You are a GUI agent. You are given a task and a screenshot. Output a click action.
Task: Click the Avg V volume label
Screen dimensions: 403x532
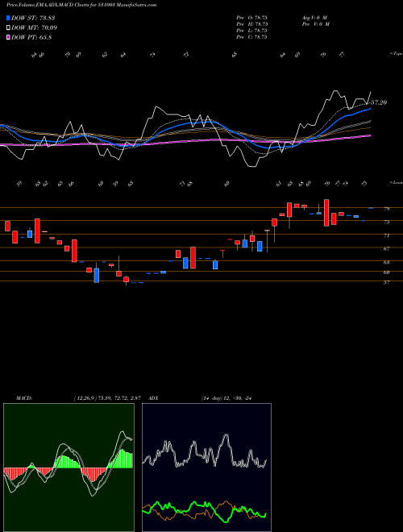click(315, 17)
